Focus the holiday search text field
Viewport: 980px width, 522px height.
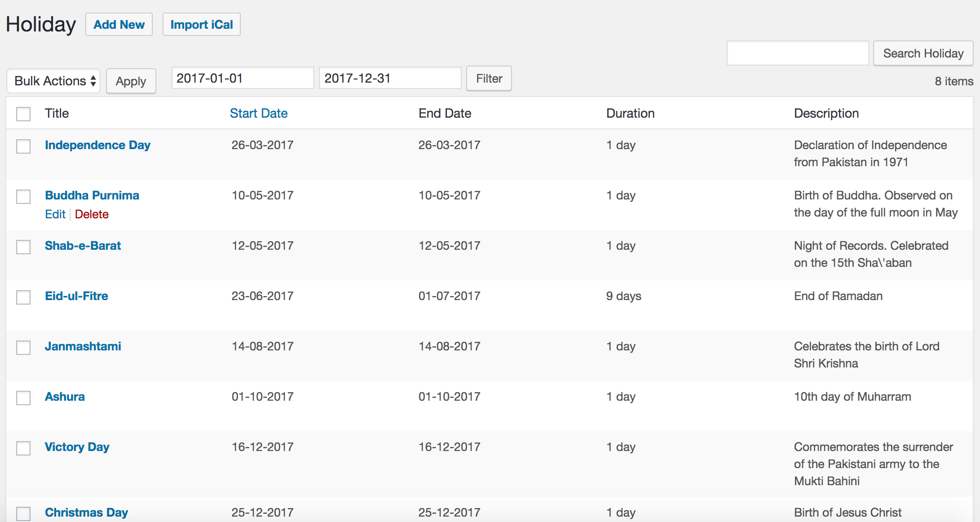(798, 53)
